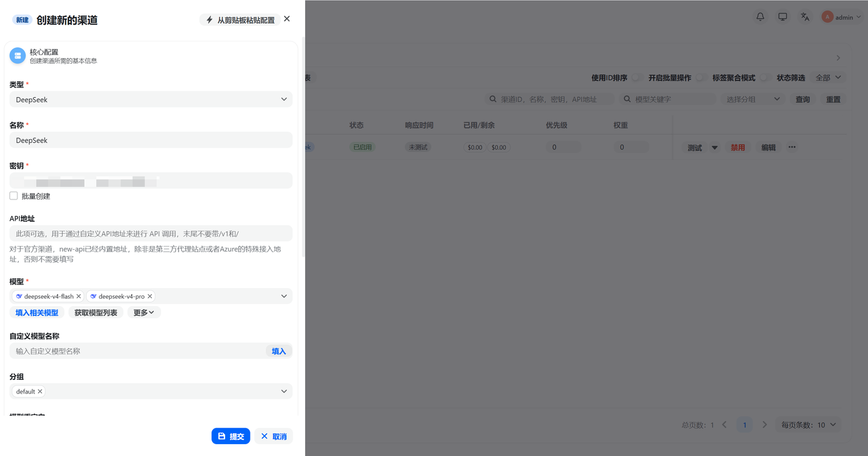Remove the default group tag

(x=40, y=392)
